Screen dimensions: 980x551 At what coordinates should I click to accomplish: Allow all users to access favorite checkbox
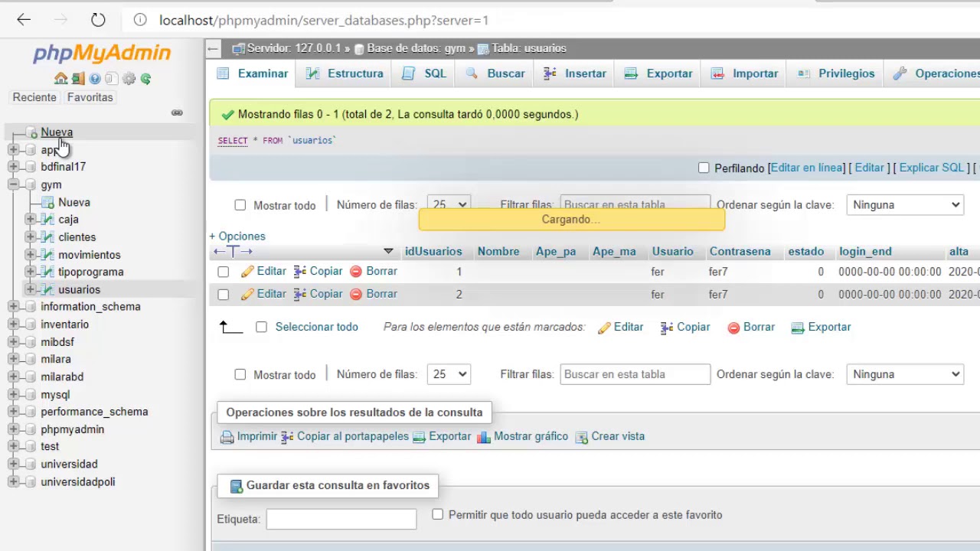point(437,514)
